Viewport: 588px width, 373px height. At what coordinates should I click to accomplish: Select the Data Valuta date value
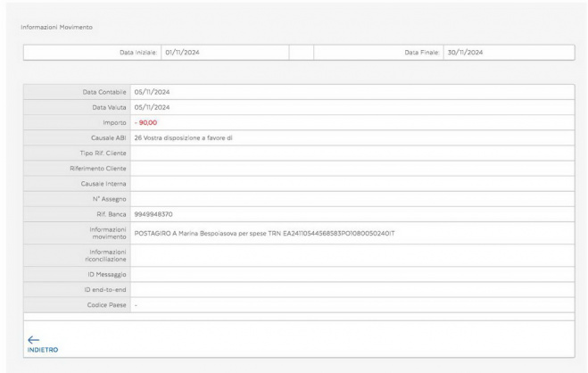(x=152, y=107)
